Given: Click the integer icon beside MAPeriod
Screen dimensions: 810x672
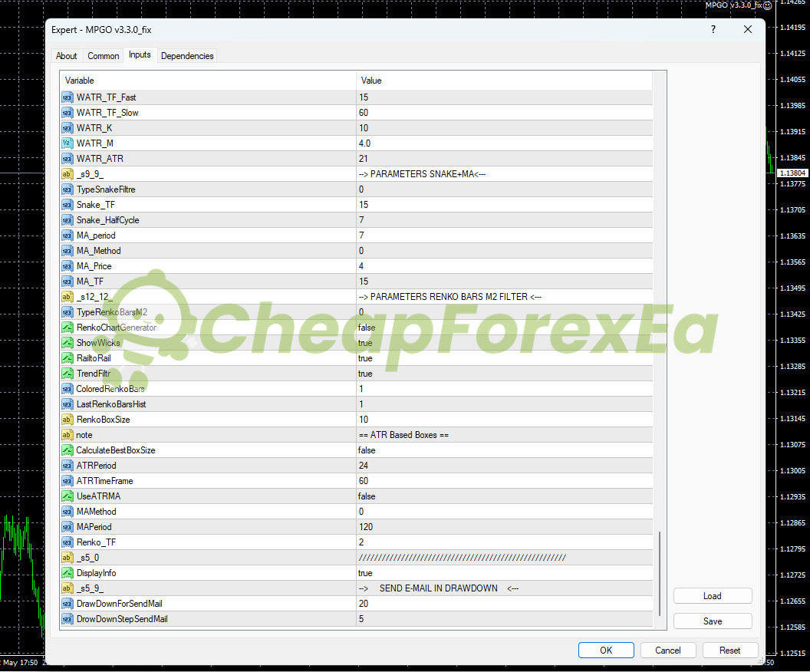Looking at the screenshot, I should pyautogui.click(x=67, y=527).
